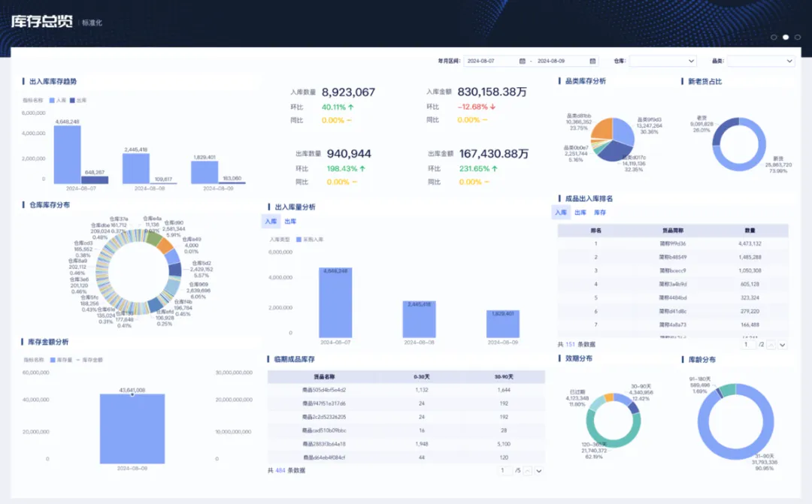Go to next page of 成品出入库排名 table
The width and height of the screenshot is (812, 504).
[x=783, y=345]
